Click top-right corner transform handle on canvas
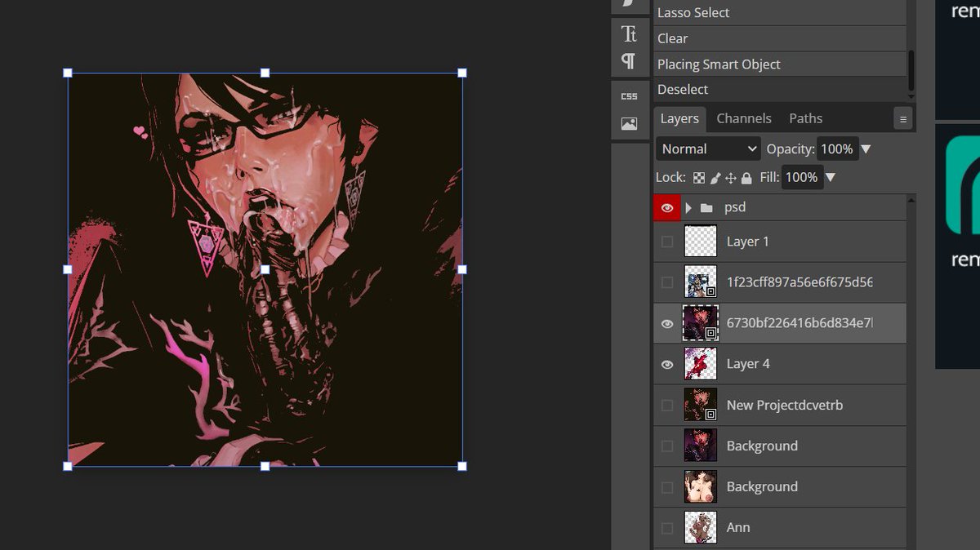The image size is (980, 550). tap(462, 73)
